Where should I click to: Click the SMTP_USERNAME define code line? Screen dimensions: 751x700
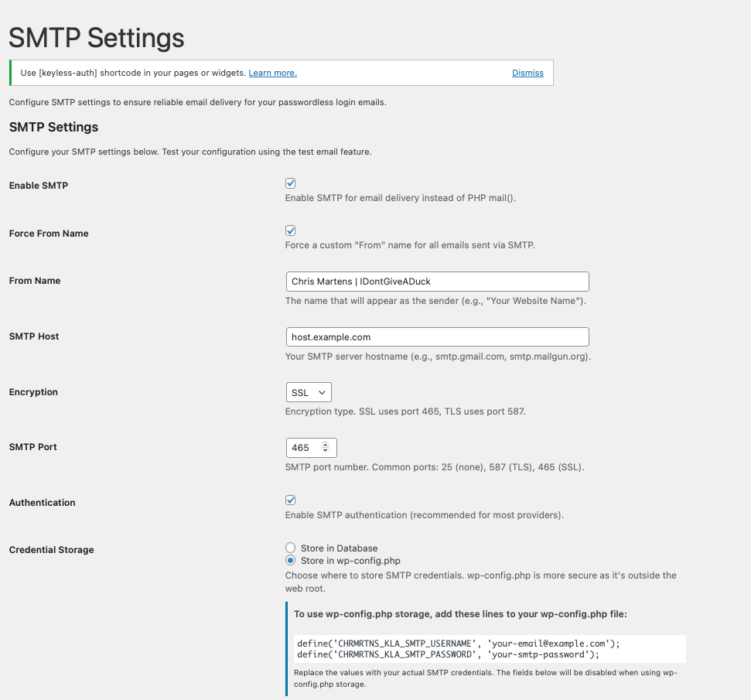[x=459, y=644]
